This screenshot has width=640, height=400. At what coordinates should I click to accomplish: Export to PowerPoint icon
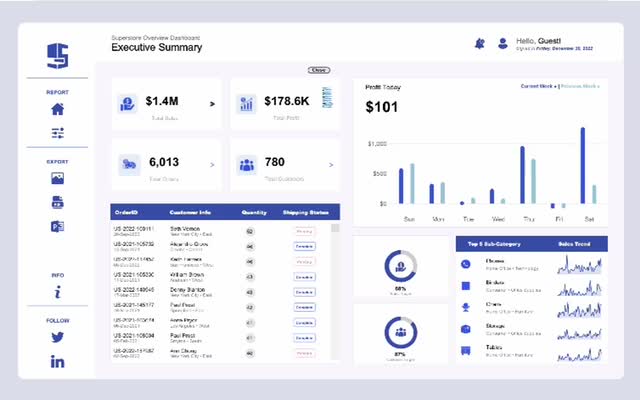click(x=58, y=227)
